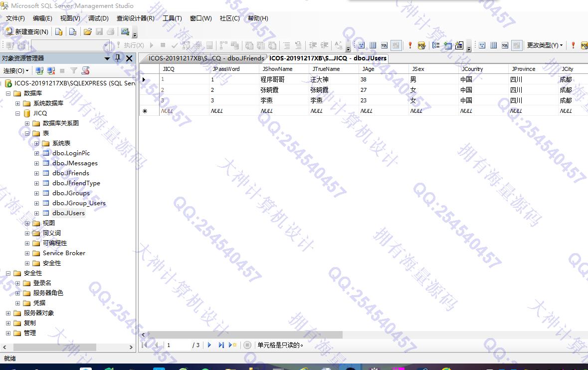Select the server node ICOS-20191217XB\SQLEXPRESS
This screenshot has width=588, height=370.
coord(75,83)
